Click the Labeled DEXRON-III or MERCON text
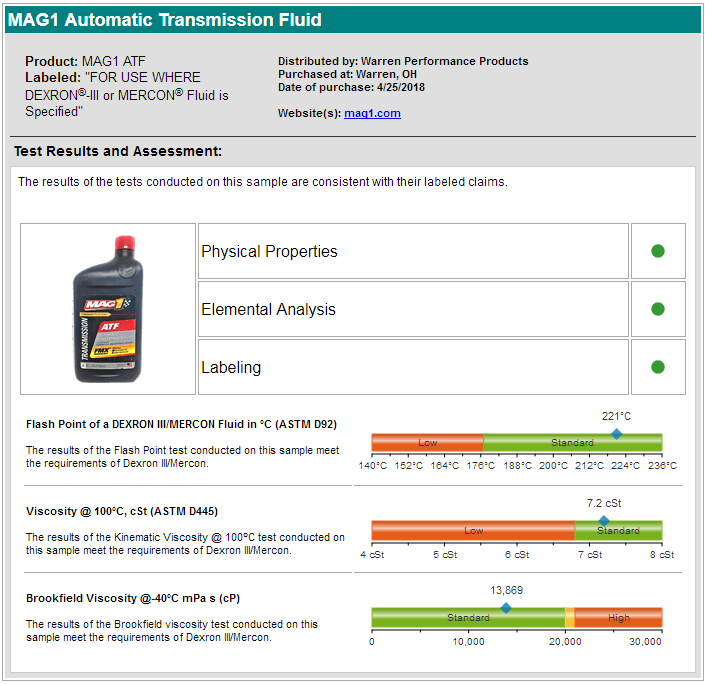 (126, 94)
